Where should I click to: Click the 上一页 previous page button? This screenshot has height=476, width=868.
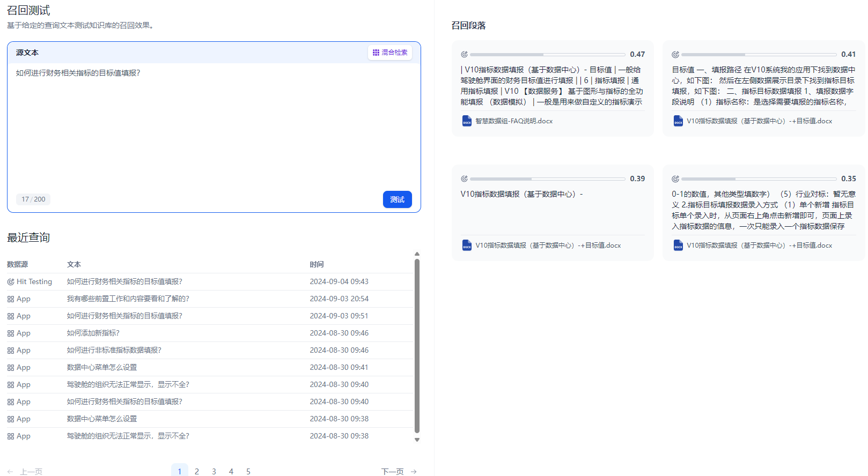tap(25, 472)
